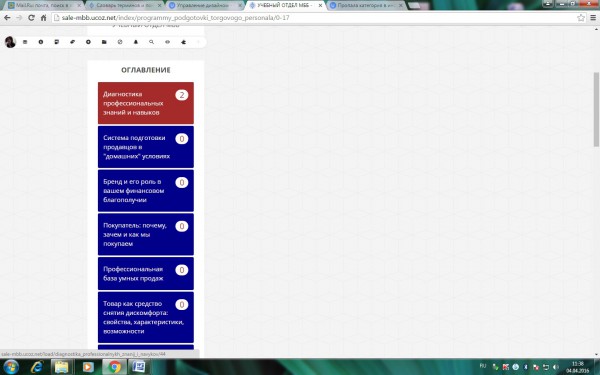This screenshot has height=375, width=600.
Task: Open 'Диагностика профессиональных знаний и навыков' section
Action: 145,103
